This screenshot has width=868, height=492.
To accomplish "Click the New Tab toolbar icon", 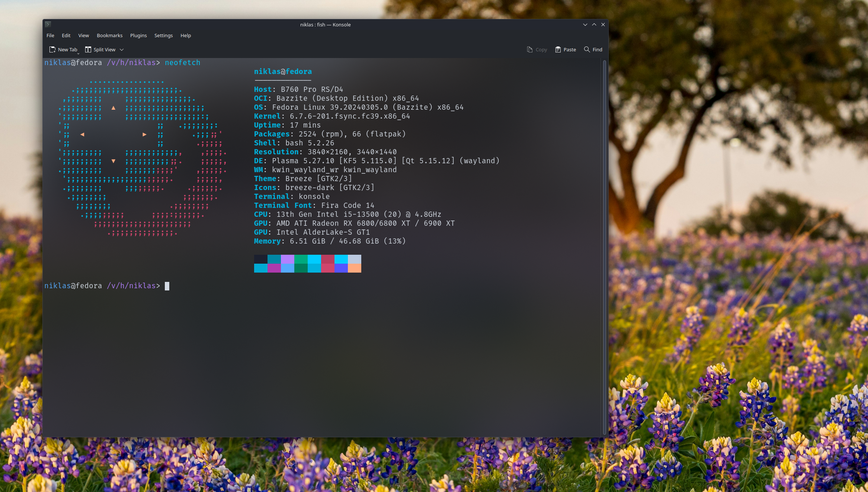I will (x=52, y=49).
